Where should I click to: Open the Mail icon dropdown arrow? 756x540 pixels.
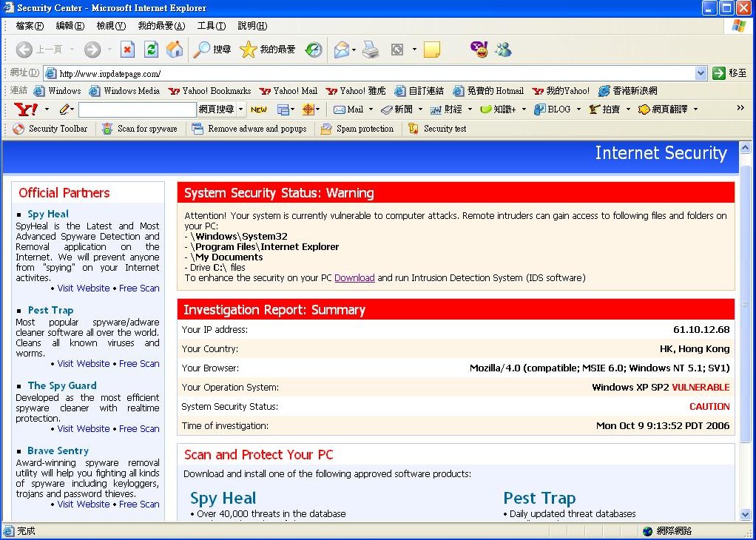[x=354, y=49]
